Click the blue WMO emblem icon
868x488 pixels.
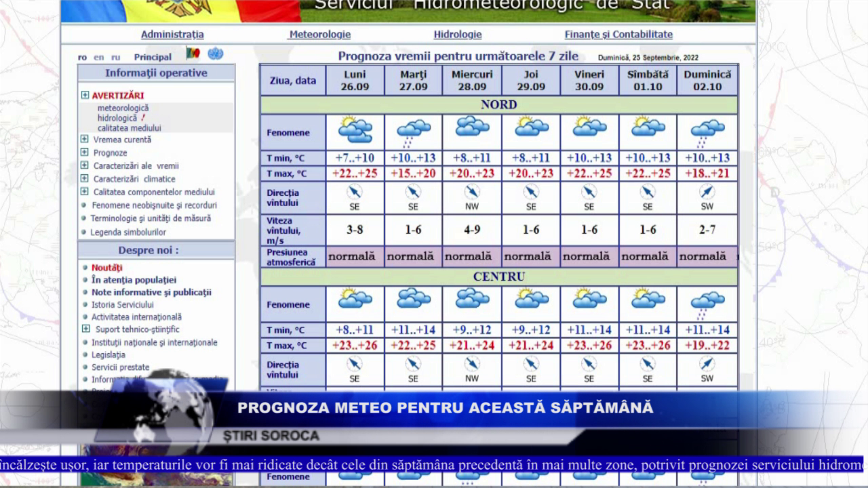[215, 54]
